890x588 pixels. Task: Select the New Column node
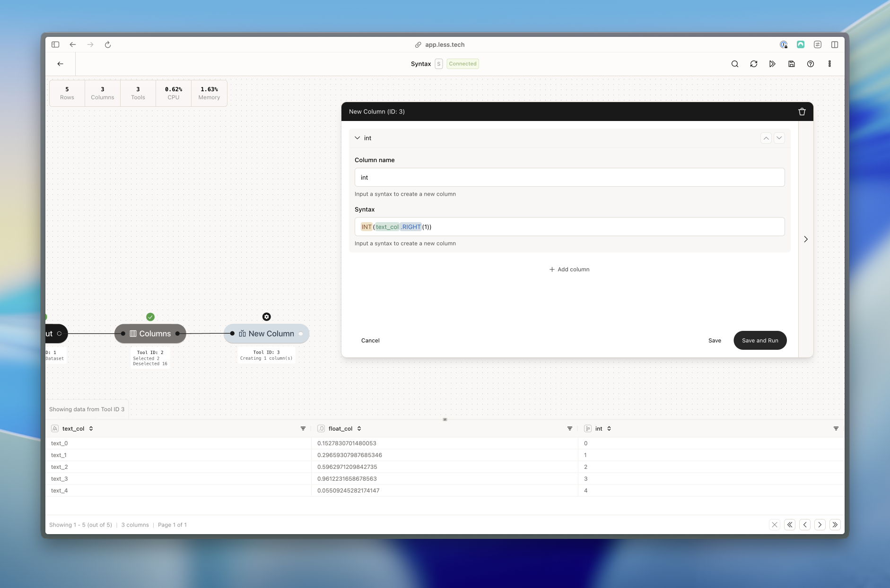point(267,334)
